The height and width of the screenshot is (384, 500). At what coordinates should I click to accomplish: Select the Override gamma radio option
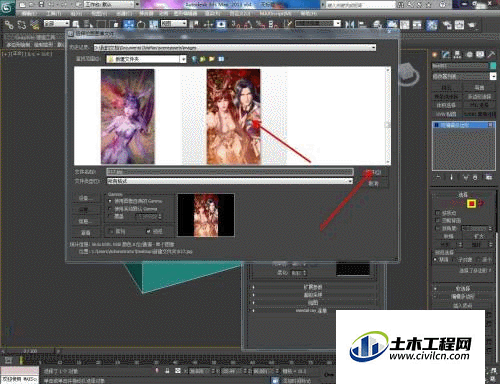tap(110, 216)
